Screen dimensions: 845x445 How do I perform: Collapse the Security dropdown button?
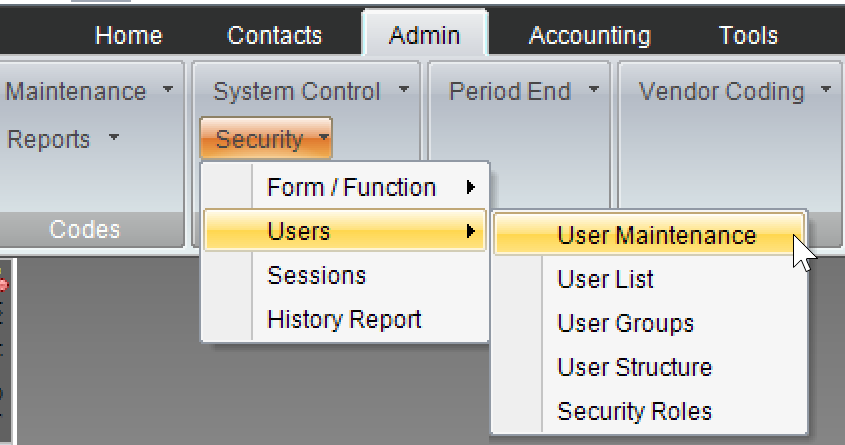pyautogui.click(x=265, y=140)
